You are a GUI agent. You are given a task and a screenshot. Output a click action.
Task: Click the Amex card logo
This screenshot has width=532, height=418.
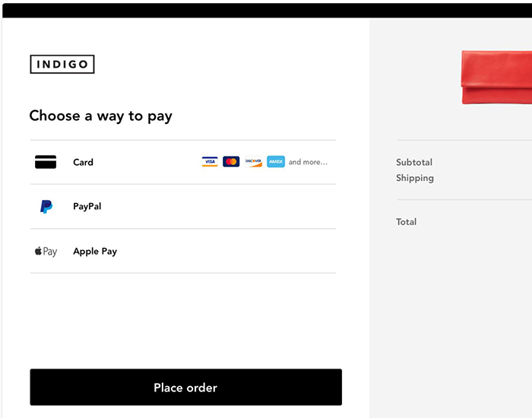click(276, 162)
